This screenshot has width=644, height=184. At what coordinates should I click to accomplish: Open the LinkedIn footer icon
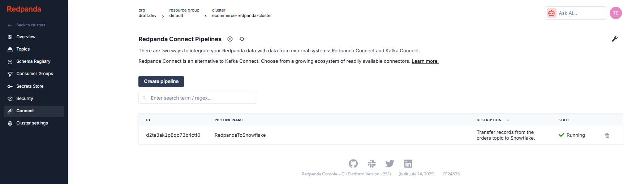coord(408,163)
